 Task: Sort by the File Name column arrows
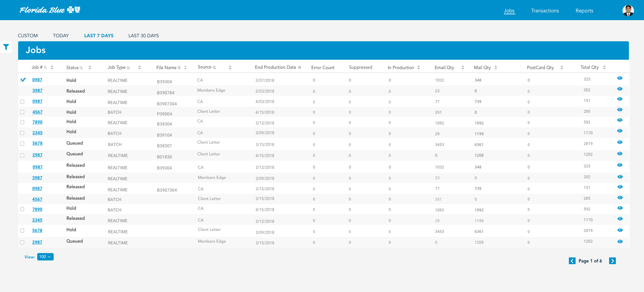(185, 67)
